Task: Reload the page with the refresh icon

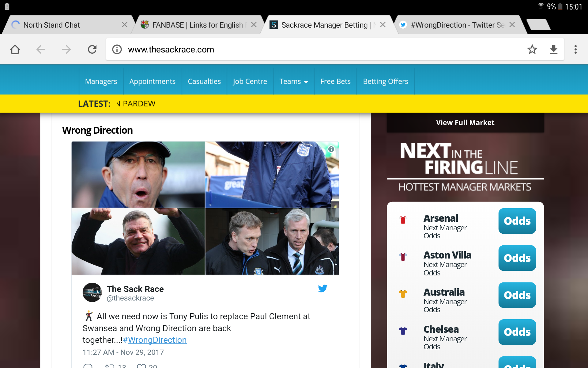Action: (x=92, y=49)
